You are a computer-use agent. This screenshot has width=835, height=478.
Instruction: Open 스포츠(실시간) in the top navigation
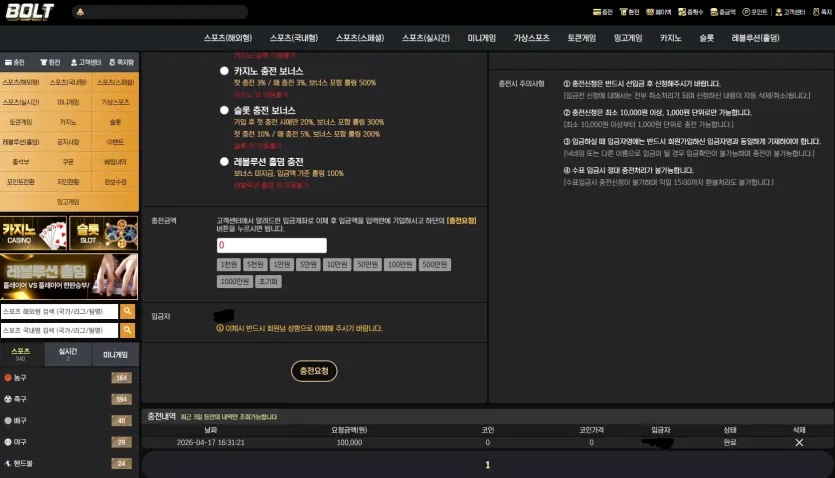click(x=426, y=38)
